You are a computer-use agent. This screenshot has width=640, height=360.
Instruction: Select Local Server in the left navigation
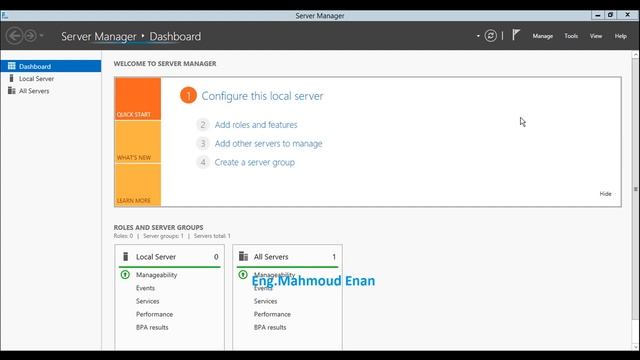(x=51, y=78)
